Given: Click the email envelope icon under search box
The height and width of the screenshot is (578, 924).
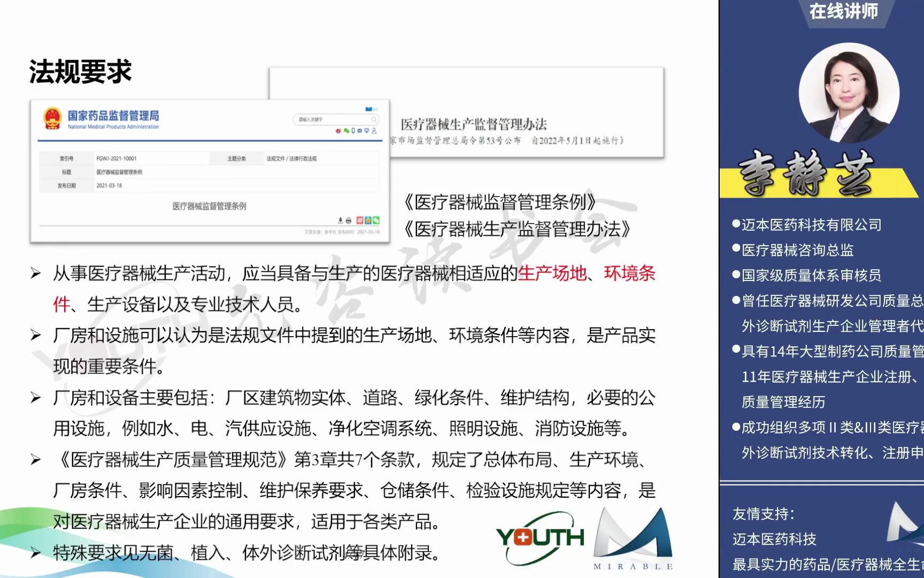Looking at the screenshot, I should click(x=359, y=131).
